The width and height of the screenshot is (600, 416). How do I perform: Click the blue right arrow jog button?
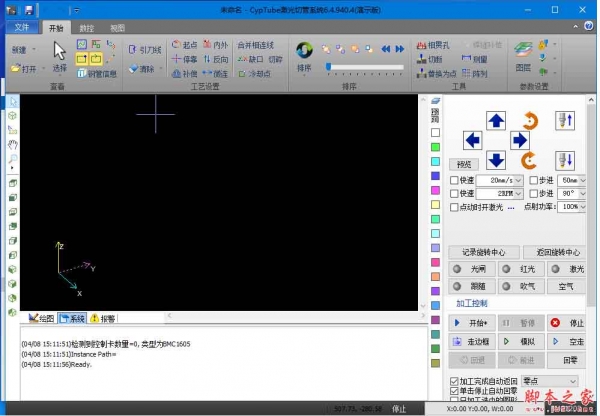[x=520, y=140]
